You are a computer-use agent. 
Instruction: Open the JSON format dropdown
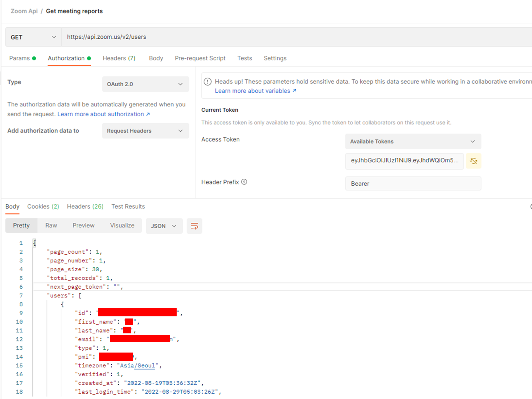[x=164, y=226]
